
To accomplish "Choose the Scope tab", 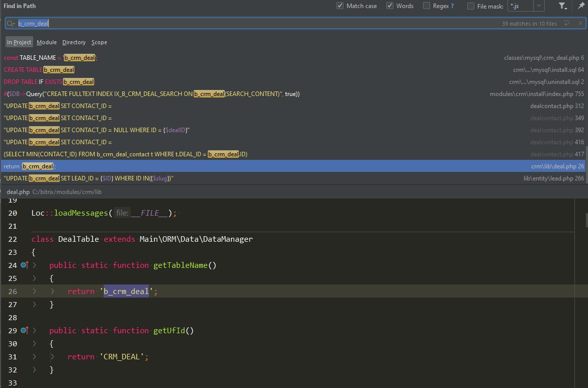I will (x=99, y=42).
